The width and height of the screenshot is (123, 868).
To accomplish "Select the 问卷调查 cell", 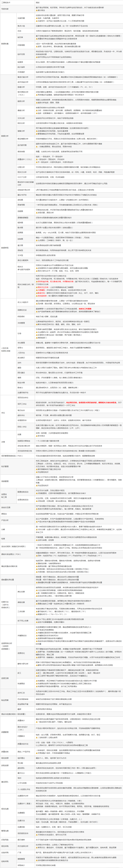I will 26,45.
